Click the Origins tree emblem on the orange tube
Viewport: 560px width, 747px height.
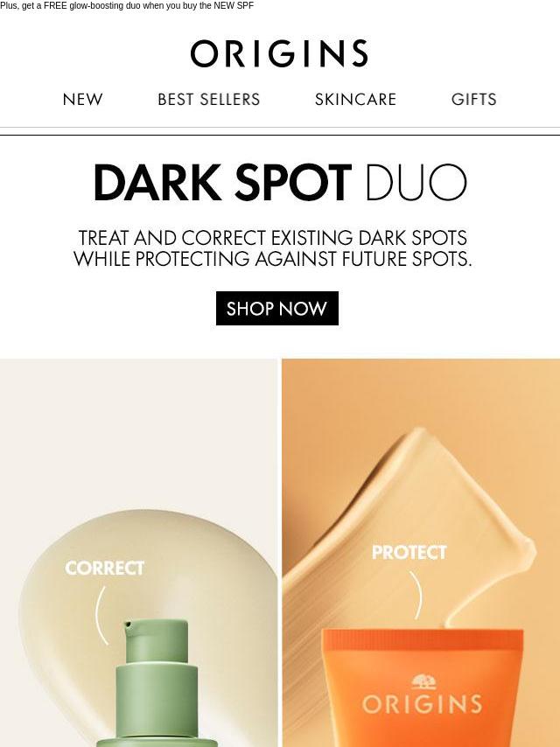tap(422, 682)
